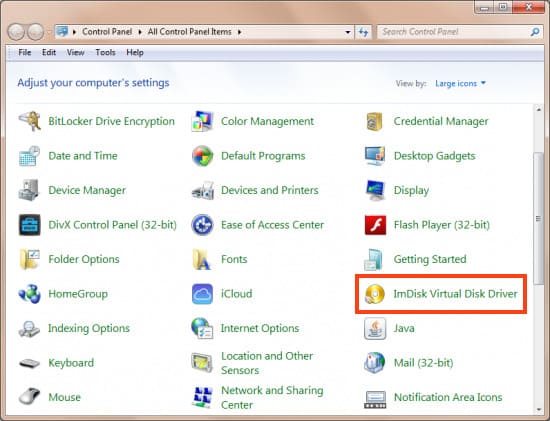
Task: Open the Folder Options icon
Action: [x=29, y=259]
